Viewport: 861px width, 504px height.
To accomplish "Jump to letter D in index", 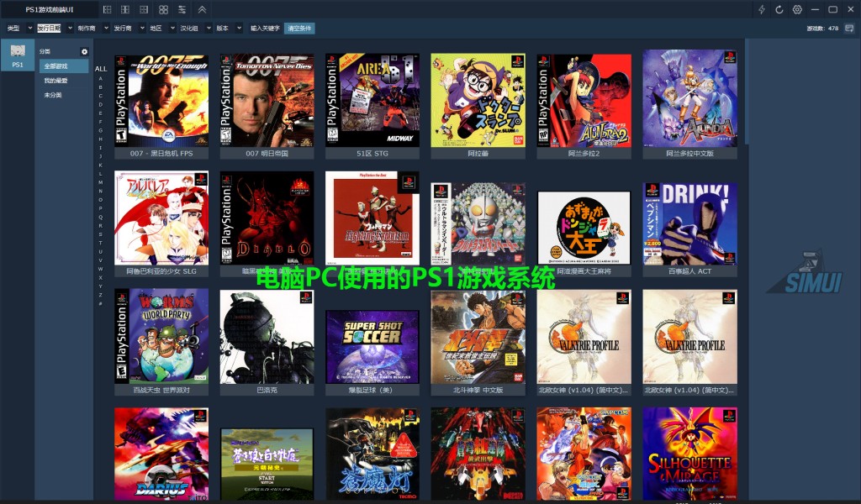I will [101, 104].
